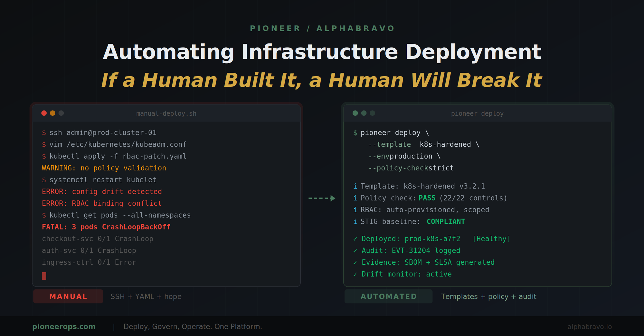Click the manual-deploy.sh window title
The width and height of the screenshot is (644, 336).
[x=166, y=114]
